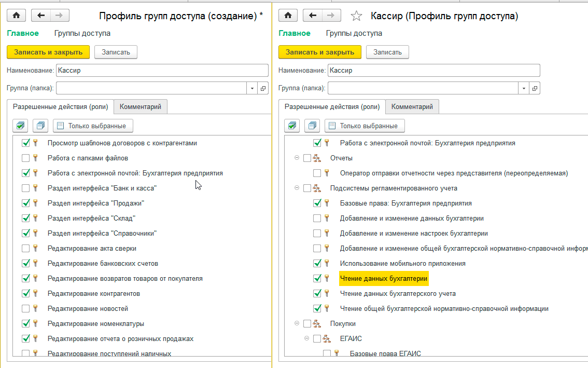Click the Наименование field in the left window
588x368 pixels.
click(x=162, y=70)
